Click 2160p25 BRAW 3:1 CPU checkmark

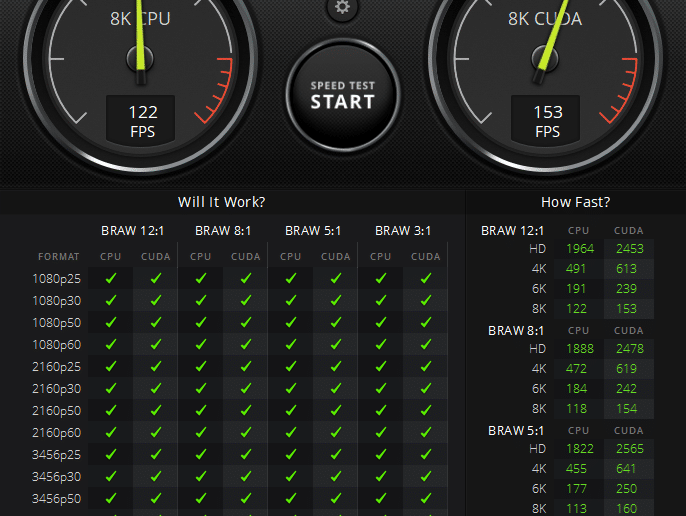[x=381, y=366]
